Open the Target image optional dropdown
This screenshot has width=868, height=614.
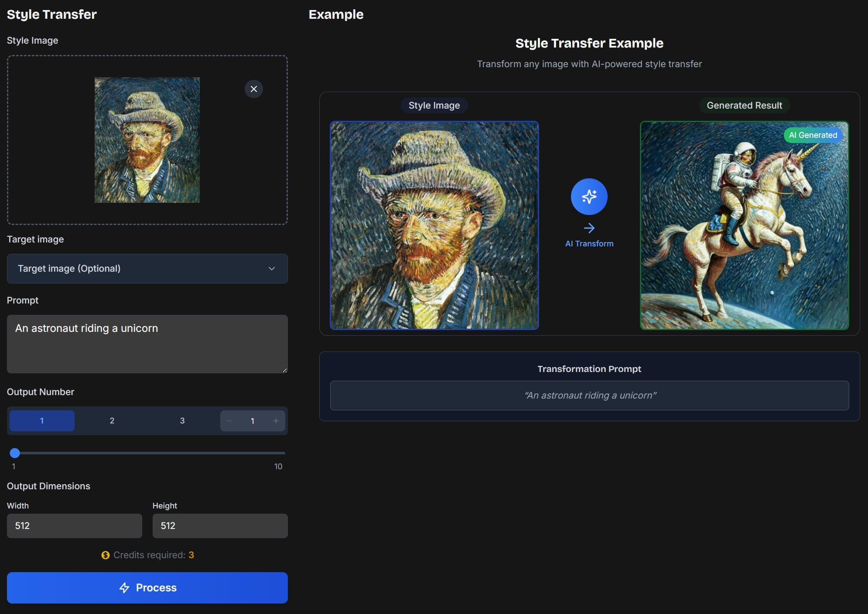coord(147,269)
